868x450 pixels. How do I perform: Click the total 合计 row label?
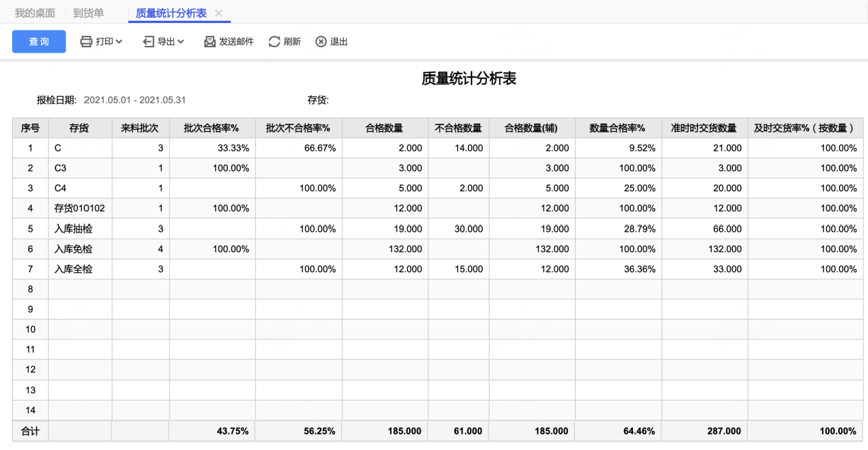tap(30, 431)
